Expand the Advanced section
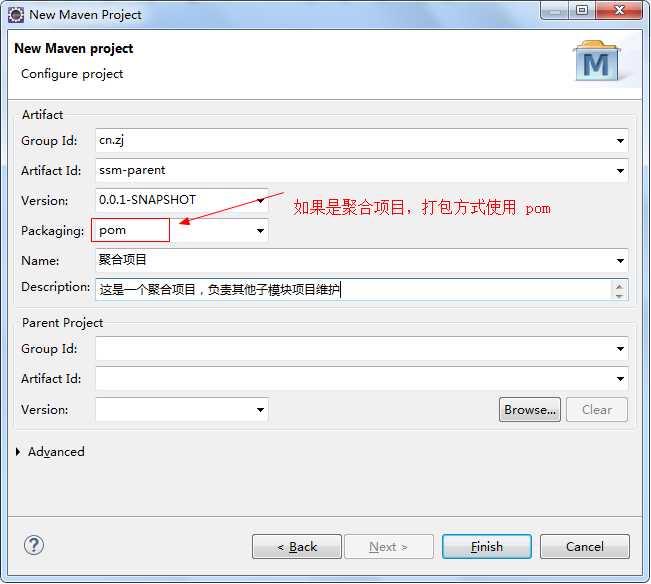This screenshot has width=651, height=584. click(18, 452)
